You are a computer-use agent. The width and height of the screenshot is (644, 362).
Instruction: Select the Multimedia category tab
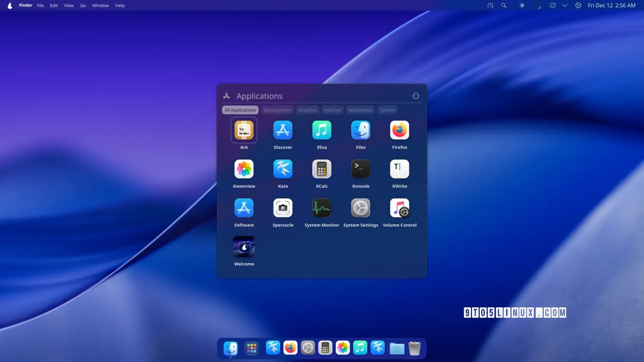pyautogui.click(x=360, y=110)
